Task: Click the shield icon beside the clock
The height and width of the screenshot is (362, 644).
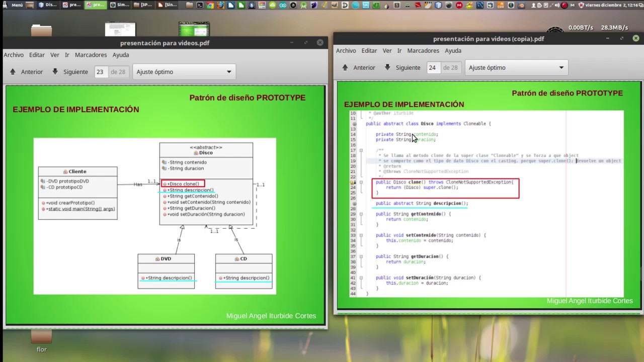Action: click(x=581, y=5)
